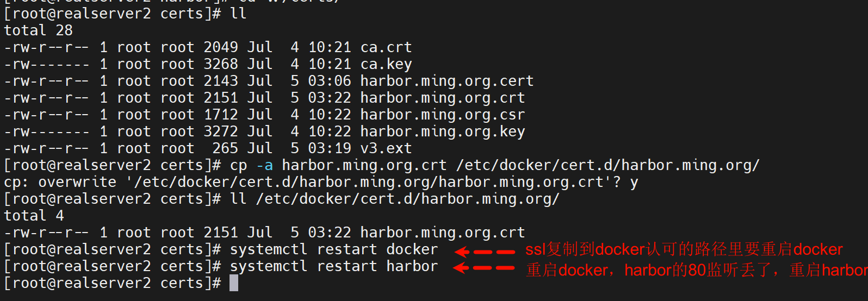Screen dimensions: 868x301
Task: Click the red annotation about harbor's port 80
Action: click(x=696, y=270)
